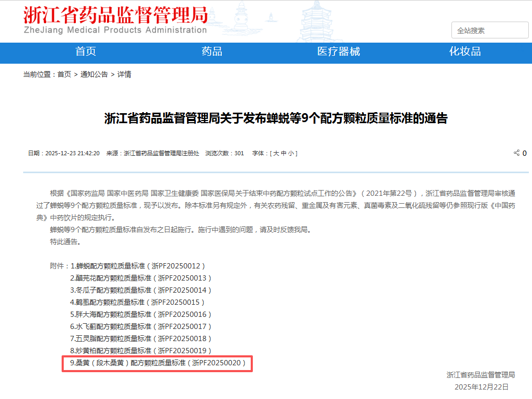Click the 全站搜索 search field
The image size is (532, 399).
point(490,30)
